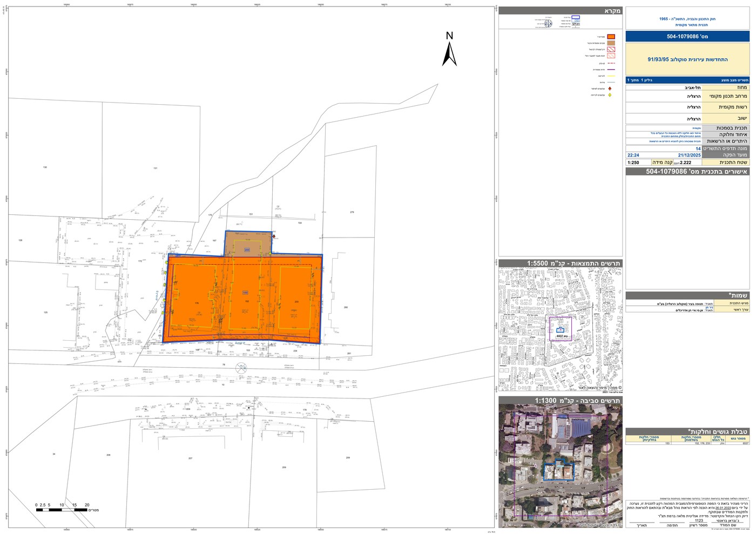Click the 'חתימה' signature field

tap(672, 525)
